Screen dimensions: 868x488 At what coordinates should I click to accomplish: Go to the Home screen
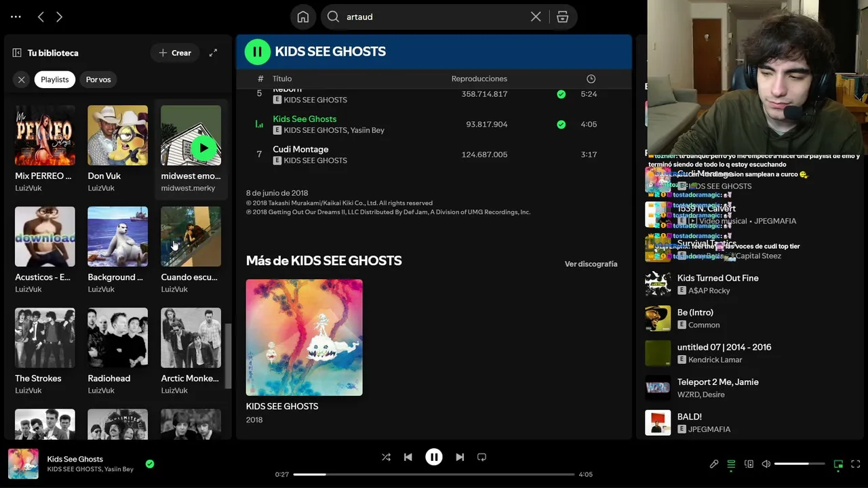pyautogui.click(x=303, y=17)
